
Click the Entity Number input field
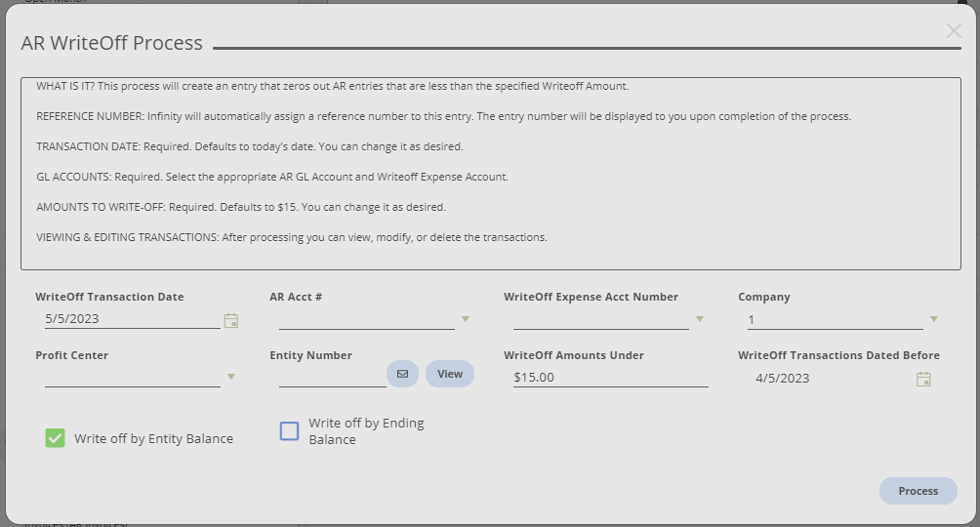tap(332, 377)
